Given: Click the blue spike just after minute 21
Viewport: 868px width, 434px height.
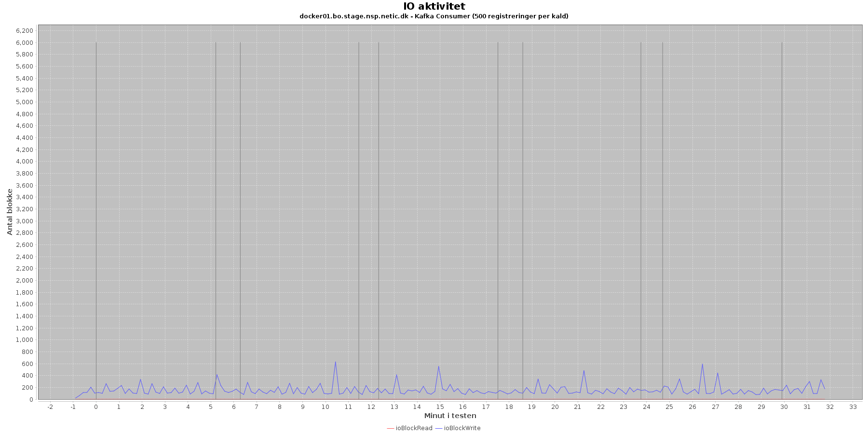Looking at the screenshot, I should pos(584,371).
